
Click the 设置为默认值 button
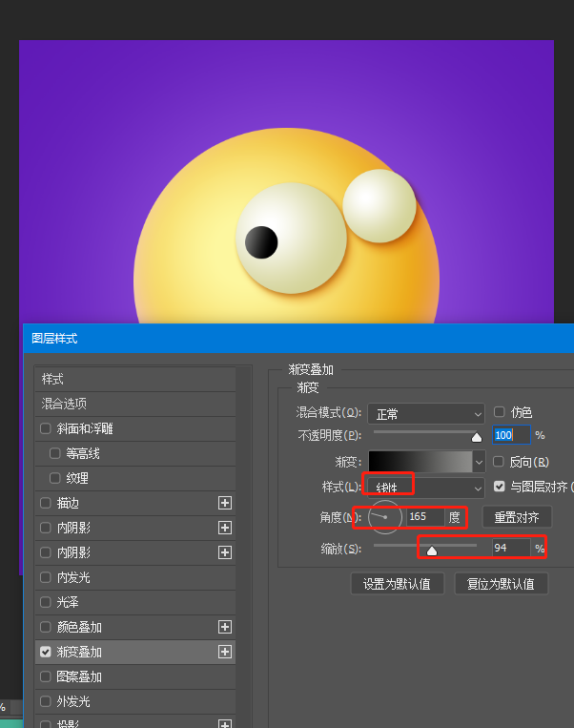[x=397, y=584]
